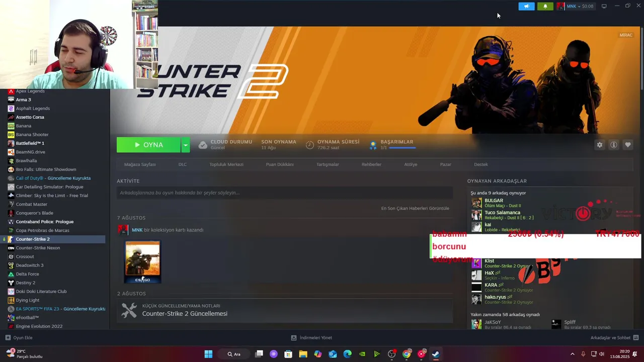Select BeamNG.drive in library
This screenshot has height=362, width=644.
pyautogui.click(x=30, y=152)
